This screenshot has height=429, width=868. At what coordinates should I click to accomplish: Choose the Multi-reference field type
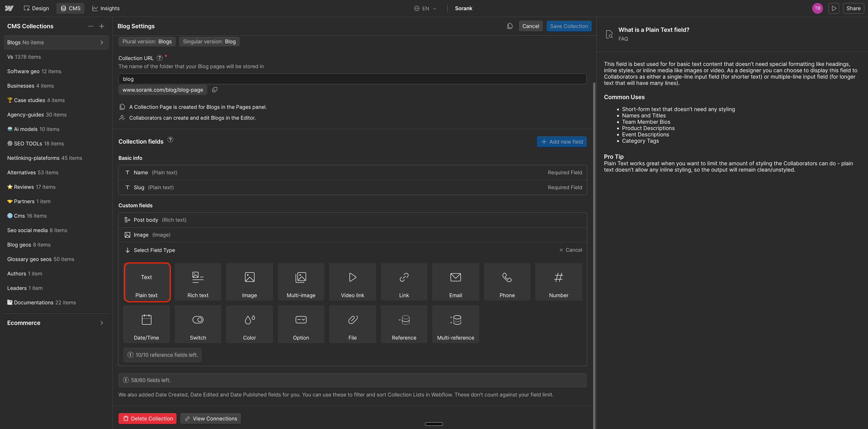pyautogui.click(x=455, y=324)
